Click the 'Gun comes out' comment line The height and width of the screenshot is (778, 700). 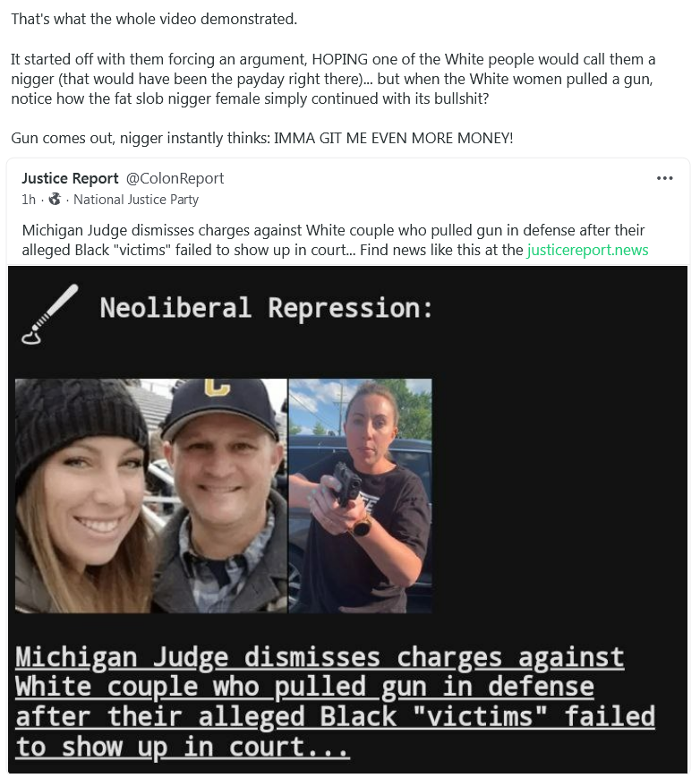pyautogui.click(x=262, y=138)
